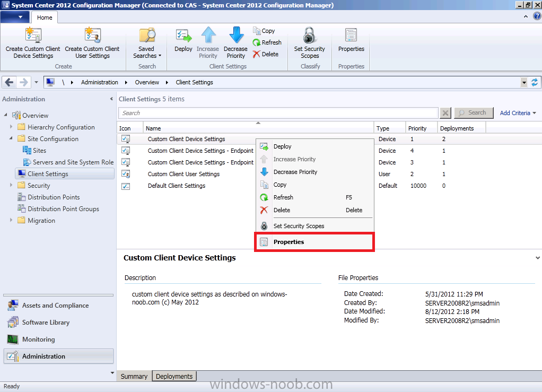
Task: Clear search with the X button
Action: pos(445,113)
